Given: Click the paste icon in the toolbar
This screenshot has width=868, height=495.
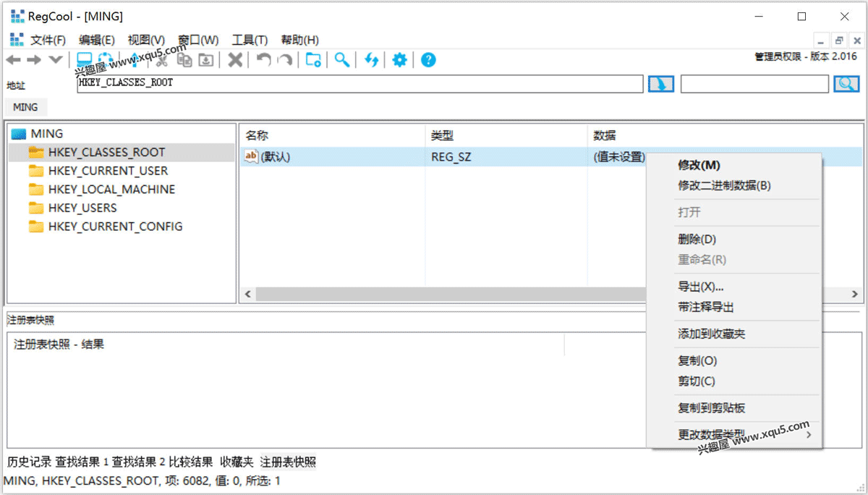Looking at the screenshot, I should click(x=206, y=60).
